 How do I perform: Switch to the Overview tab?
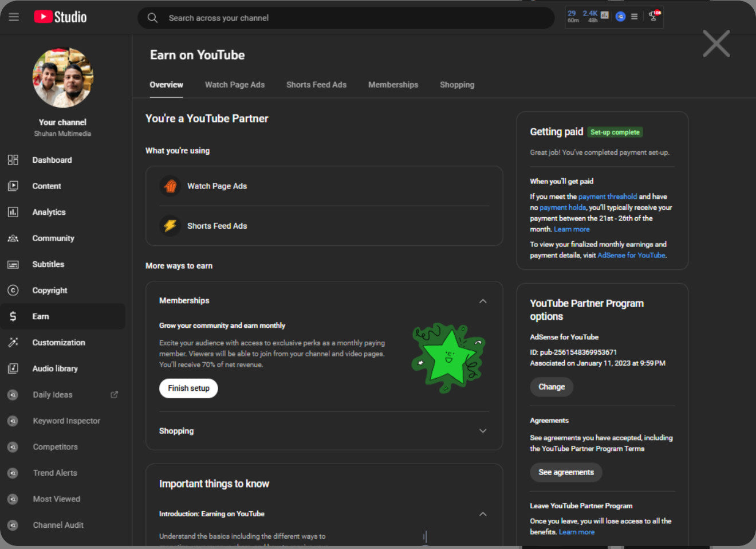click(x=166, y=84)
